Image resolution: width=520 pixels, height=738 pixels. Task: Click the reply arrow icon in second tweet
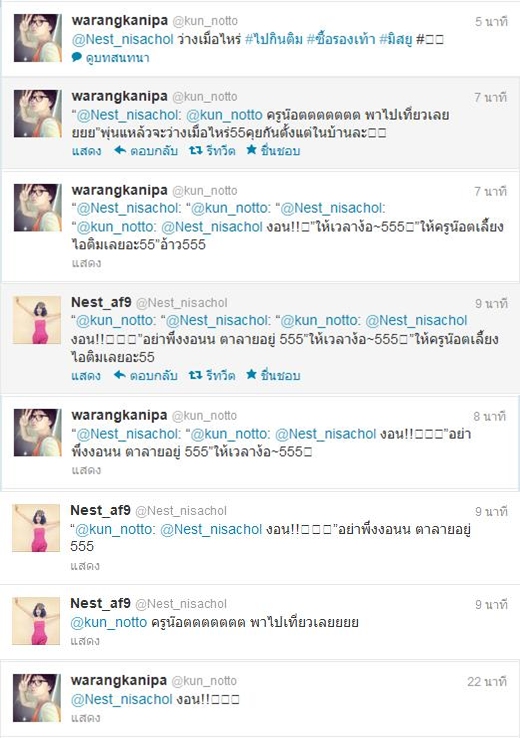[120, 150]
